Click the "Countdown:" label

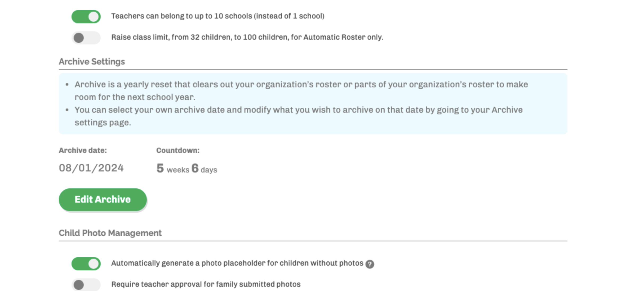[178, 151]
